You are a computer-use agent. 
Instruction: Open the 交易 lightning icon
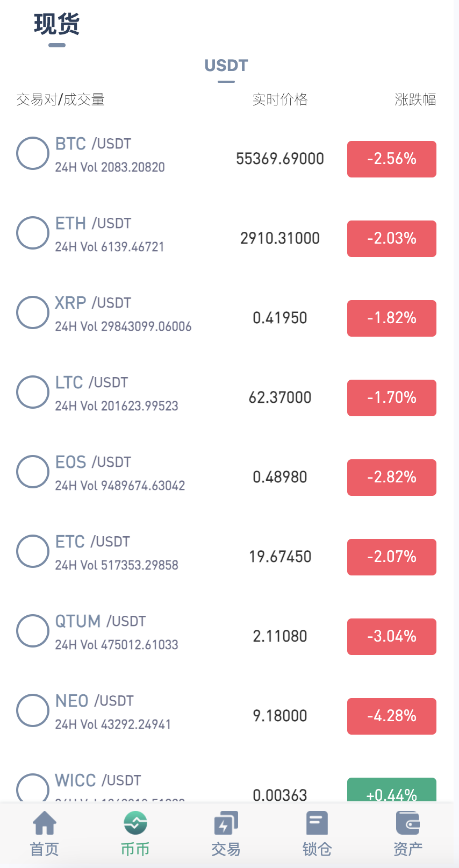pyautogui.click(x=226, y=823)
